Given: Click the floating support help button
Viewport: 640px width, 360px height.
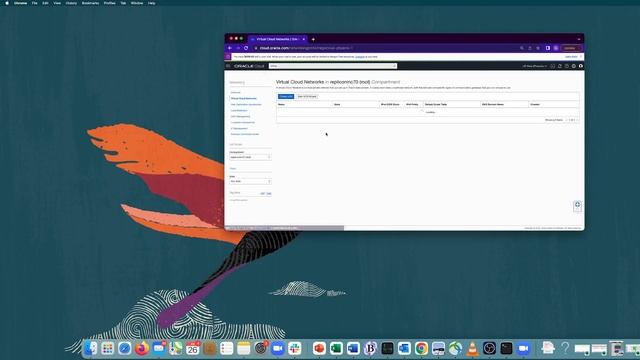Looking at the screenshot, I should tap(577, 206).
